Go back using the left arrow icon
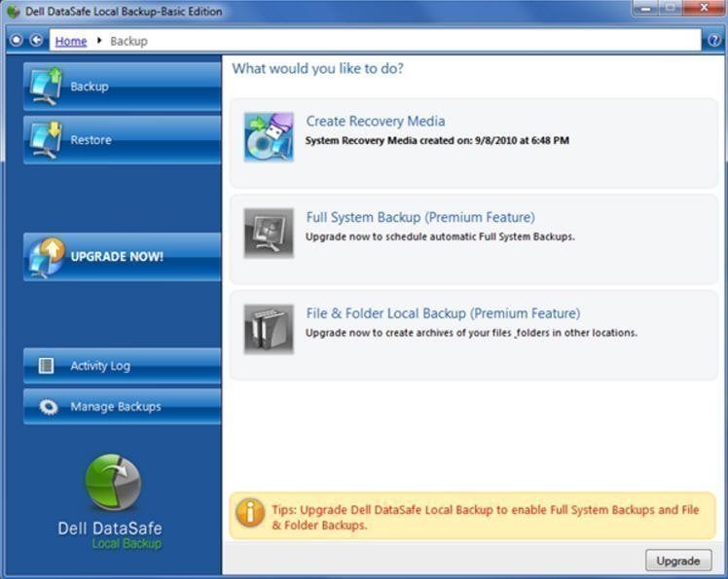Screen dimensions: 728x579 click(x=36, y=41)
